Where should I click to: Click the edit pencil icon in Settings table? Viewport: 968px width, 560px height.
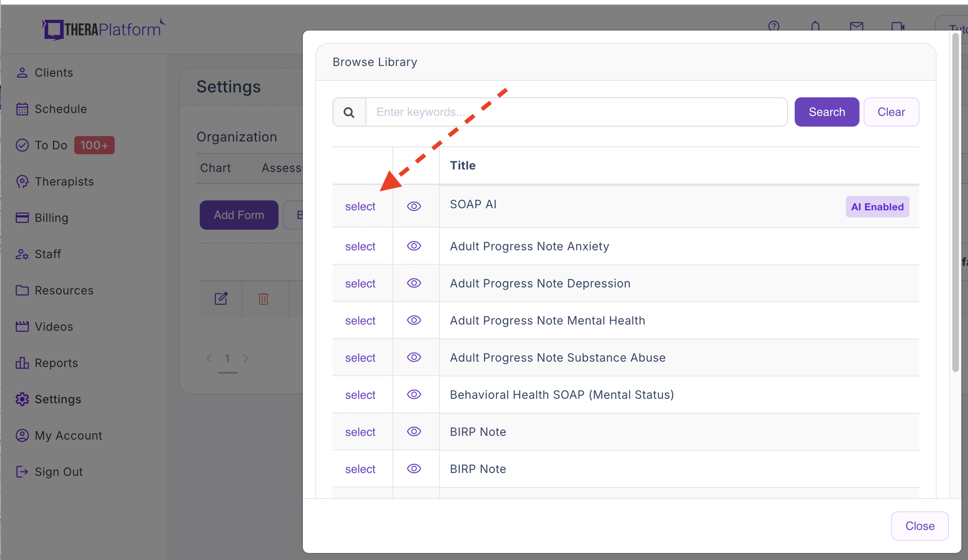(x=221, y=298)
